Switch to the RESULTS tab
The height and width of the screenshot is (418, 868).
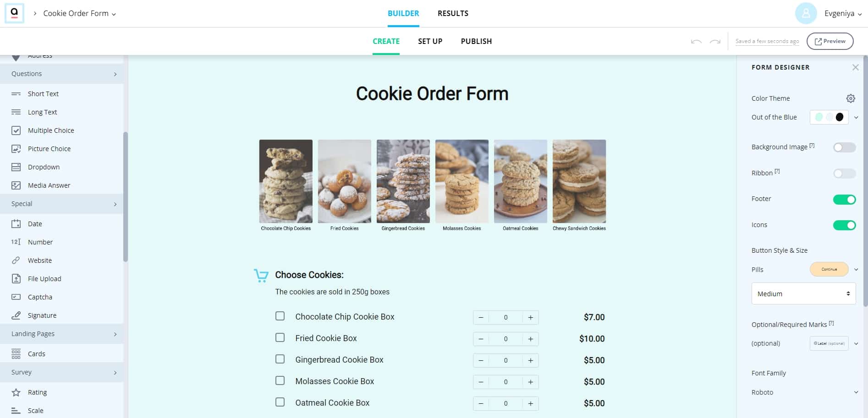[x=453, y=13]
